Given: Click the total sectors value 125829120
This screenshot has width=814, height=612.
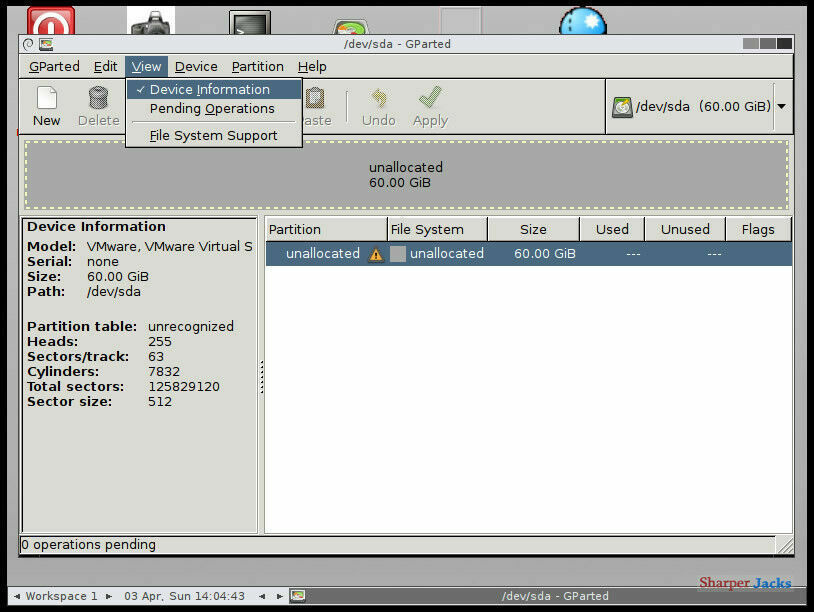Looking at the screenshot, I should (x=184, y=387).
